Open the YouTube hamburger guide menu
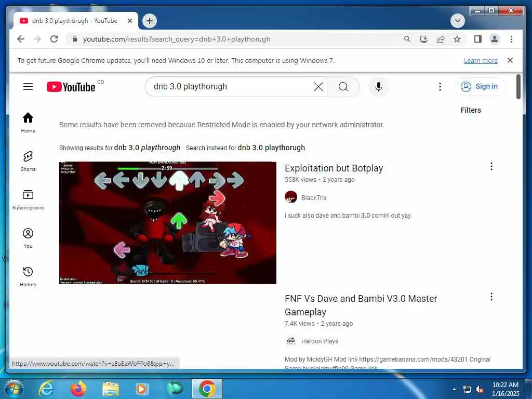This screenshot has height=399, width=532. (28, 87)
